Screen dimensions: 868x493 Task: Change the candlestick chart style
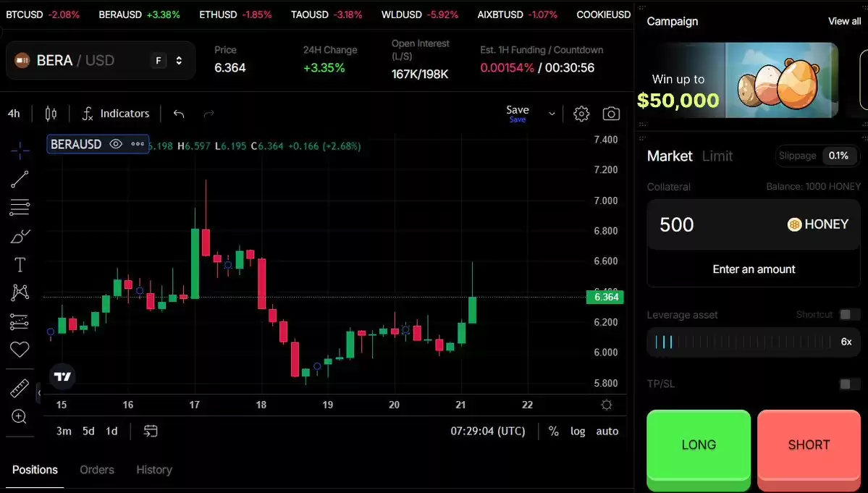point(51,114)
